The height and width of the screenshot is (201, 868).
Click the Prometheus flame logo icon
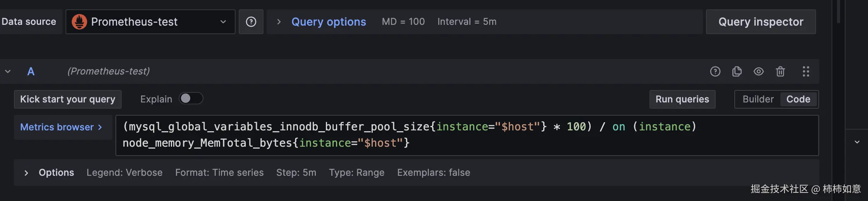click(79, 22)
